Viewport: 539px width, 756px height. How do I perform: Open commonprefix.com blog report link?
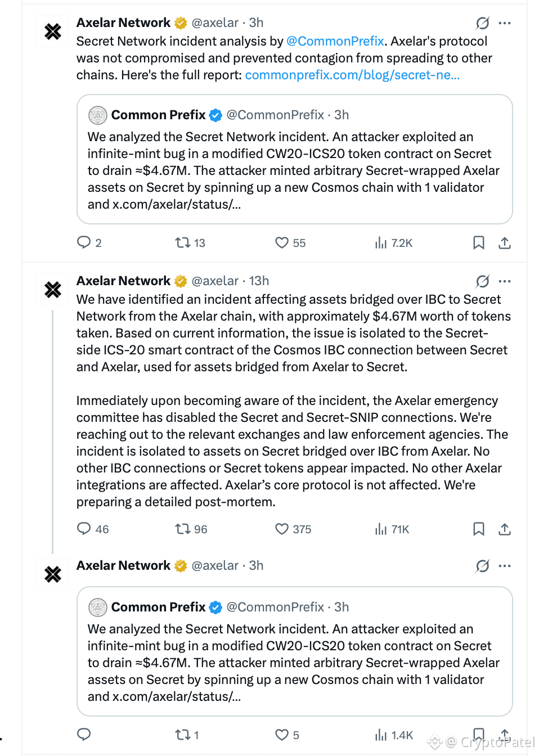click(352, 75)
